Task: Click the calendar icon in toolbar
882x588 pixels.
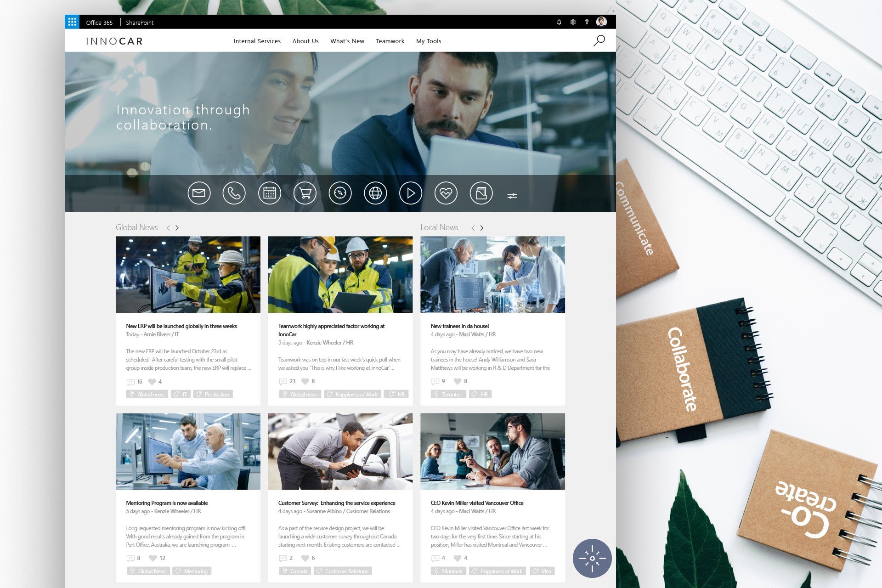Action: 270,193
